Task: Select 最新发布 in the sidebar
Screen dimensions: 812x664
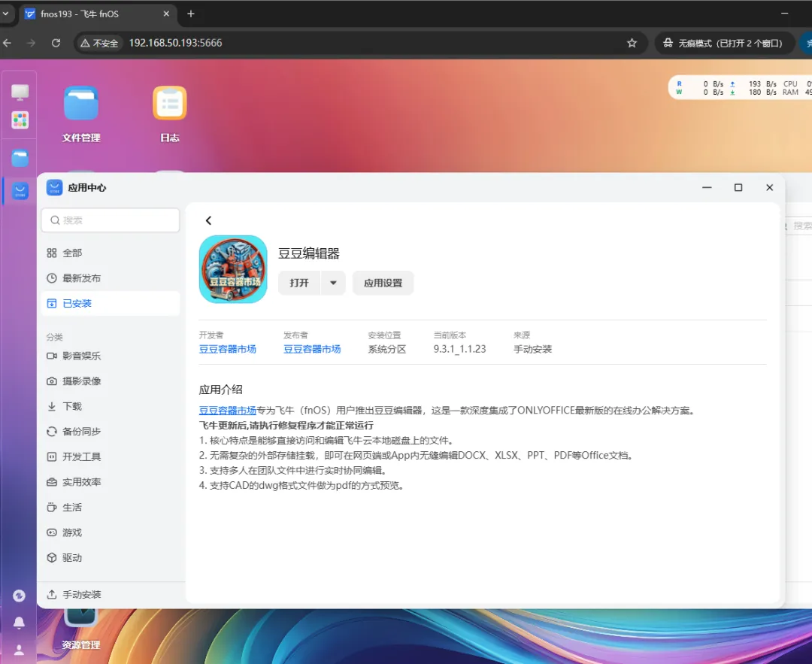Action: tap(111, 278)
